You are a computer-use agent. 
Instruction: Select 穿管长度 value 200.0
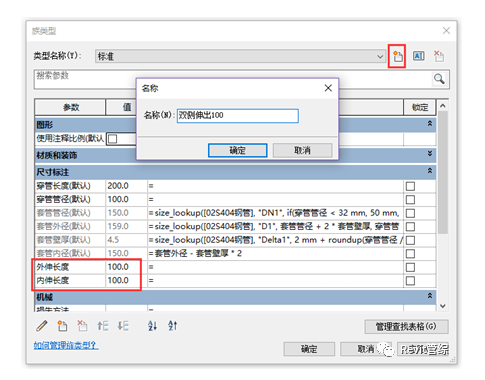pyautogui.click(x=118, y=186)
